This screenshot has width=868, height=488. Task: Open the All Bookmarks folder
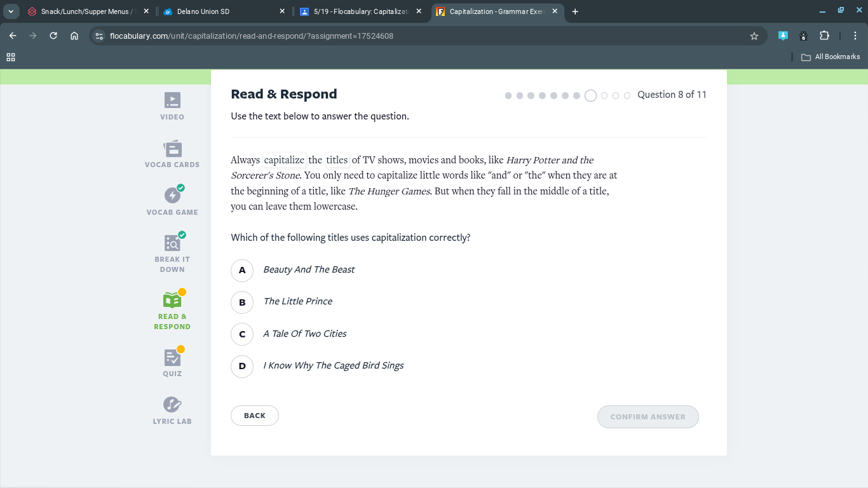point(831,57)
